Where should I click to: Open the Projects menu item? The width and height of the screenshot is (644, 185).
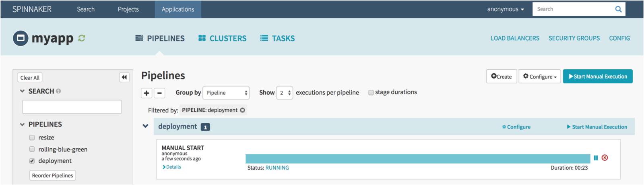[128, 9]
